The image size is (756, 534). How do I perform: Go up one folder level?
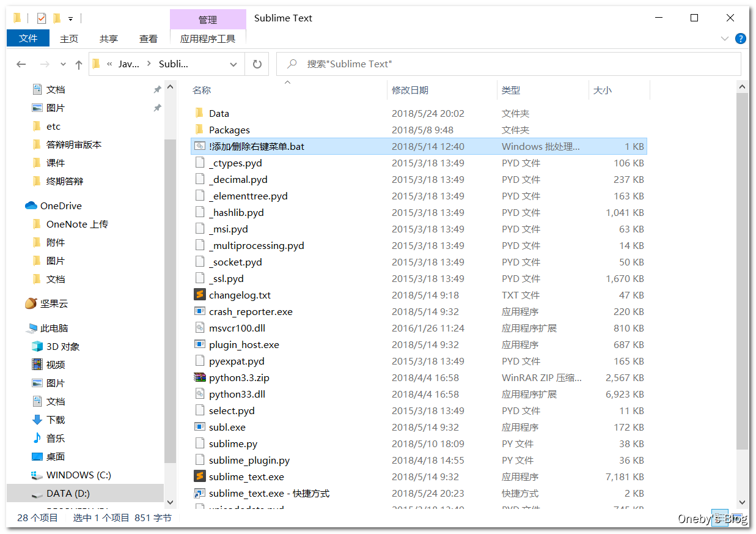click(78, 64)
